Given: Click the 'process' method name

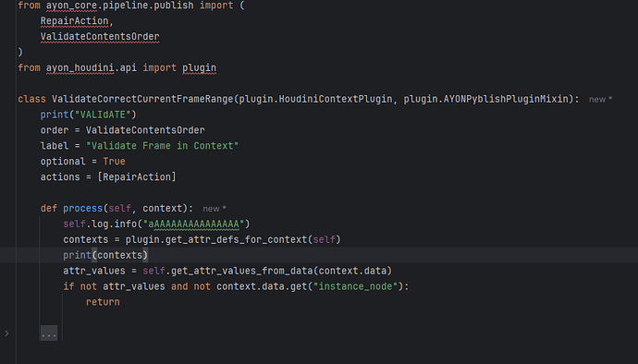Looking at the screenshot, I should 82,208.
